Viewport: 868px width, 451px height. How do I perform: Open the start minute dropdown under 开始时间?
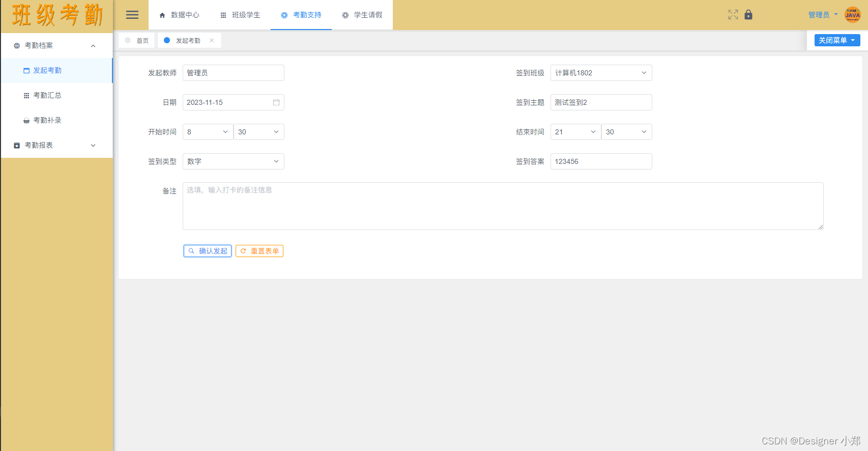pyautogui.click(x=258, y=132)
